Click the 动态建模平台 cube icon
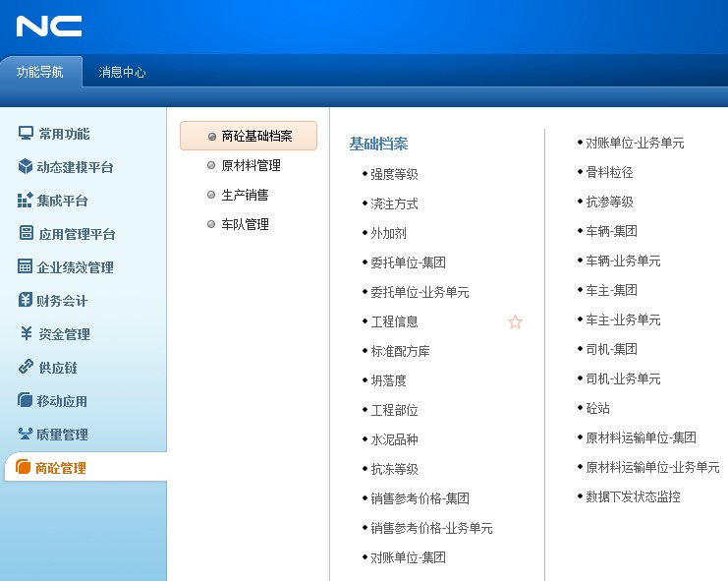 click(x=26, y=167)
